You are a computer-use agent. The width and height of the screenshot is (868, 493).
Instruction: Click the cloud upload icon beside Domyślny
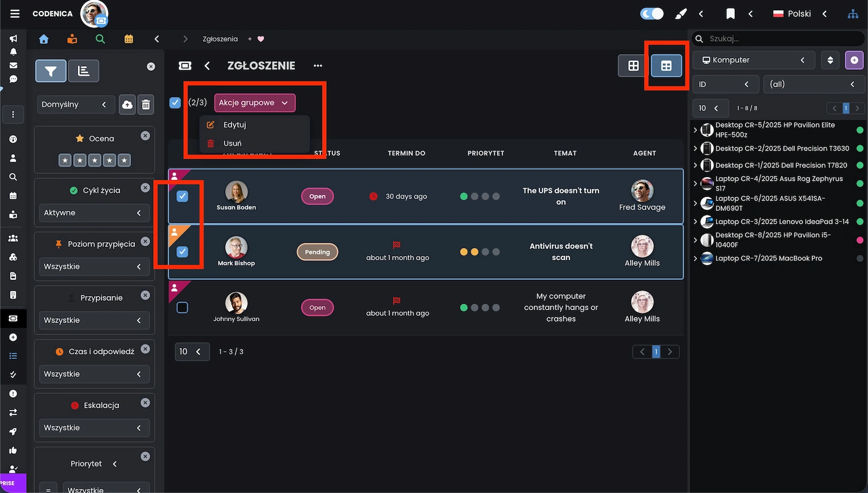click(x=127, y=105)
